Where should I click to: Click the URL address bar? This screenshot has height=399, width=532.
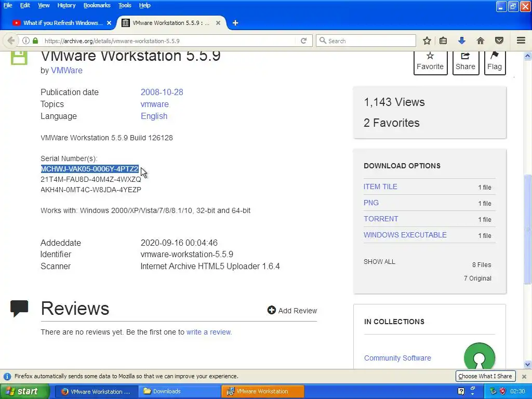point(170,41)
